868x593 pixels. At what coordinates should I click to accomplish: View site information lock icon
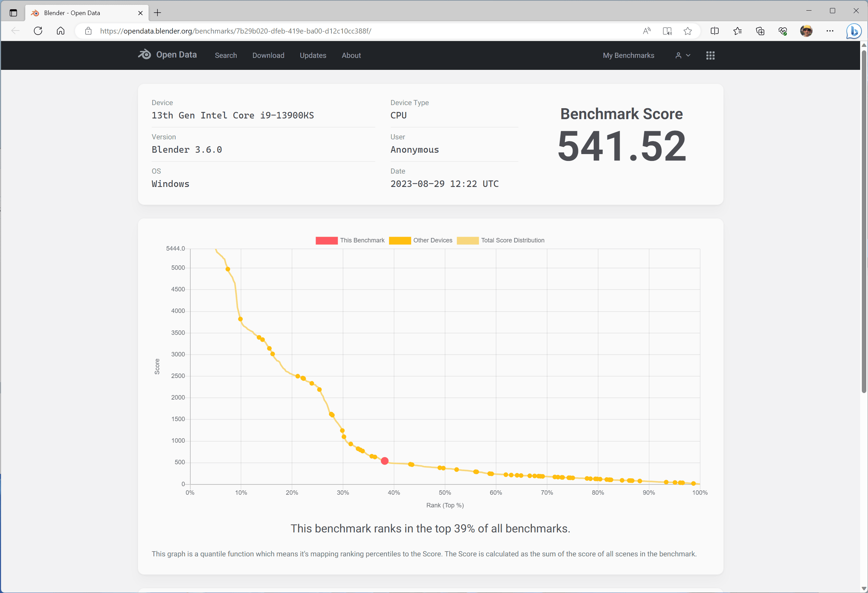point(88,31)
